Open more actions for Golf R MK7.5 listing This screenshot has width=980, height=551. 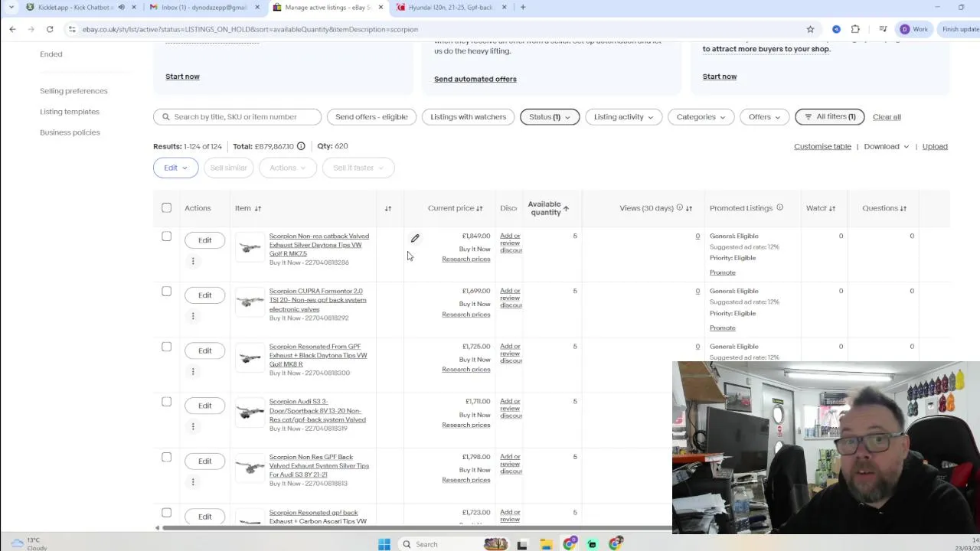(x=193, y=261)
